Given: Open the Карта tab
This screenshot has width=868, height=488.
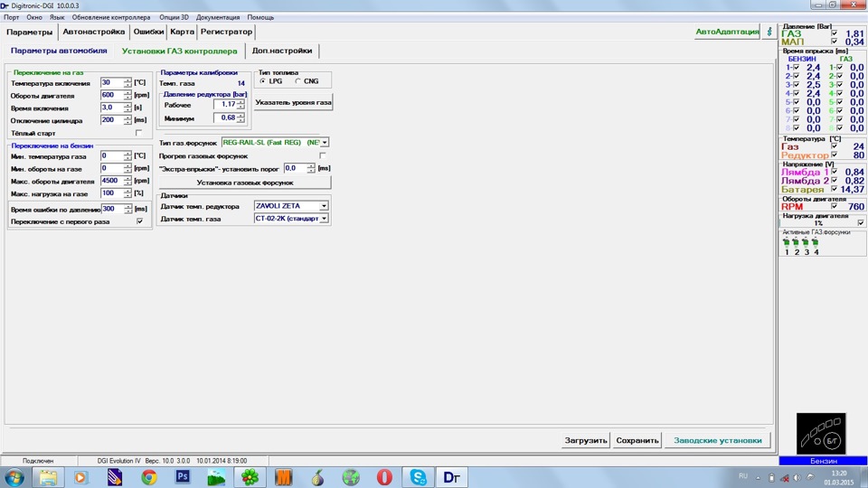Looking at the screenshot, I should 182,32.
